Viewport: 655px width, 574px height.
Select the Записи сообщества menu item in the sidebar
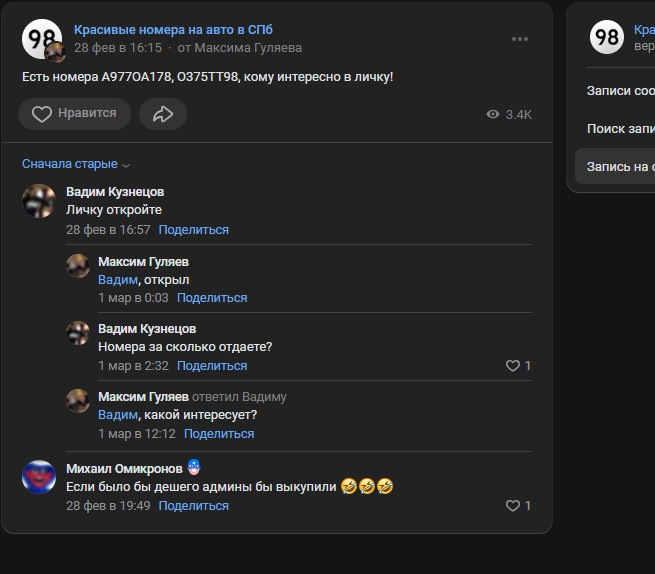pos(621,91)
